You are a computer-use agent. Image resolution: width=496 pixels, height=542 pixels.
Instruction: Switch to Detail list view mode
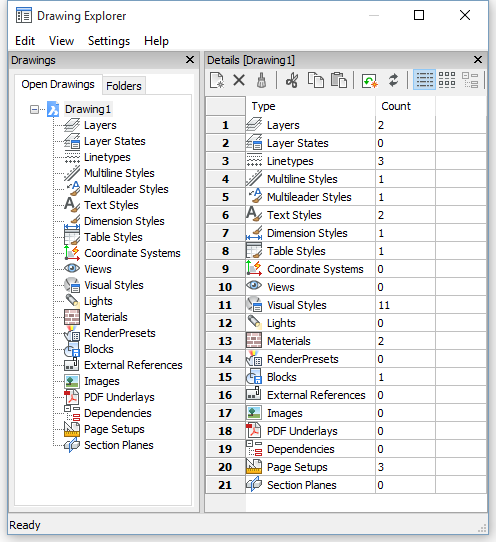pos(424,80)
